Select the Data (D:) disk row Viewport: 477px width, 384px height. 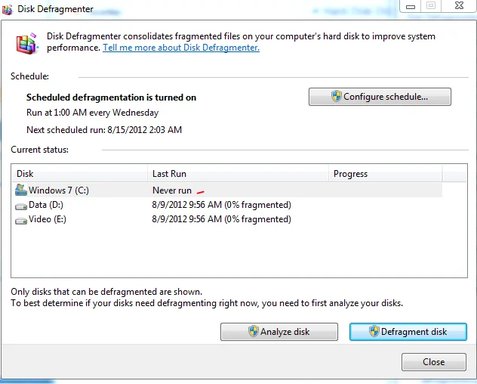[228, 205]
